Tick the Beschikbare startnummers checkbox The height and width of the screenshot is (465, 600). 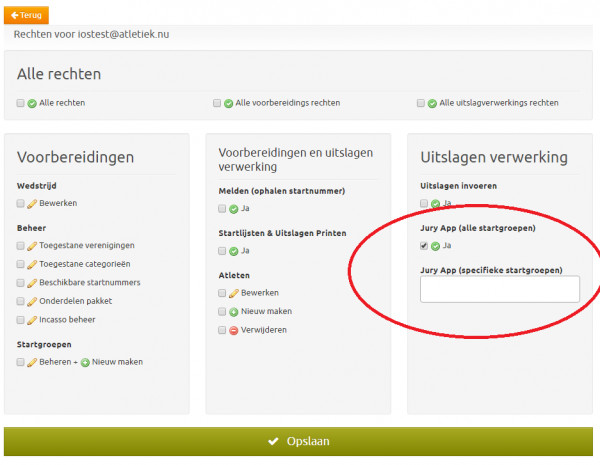pos(20,283)
